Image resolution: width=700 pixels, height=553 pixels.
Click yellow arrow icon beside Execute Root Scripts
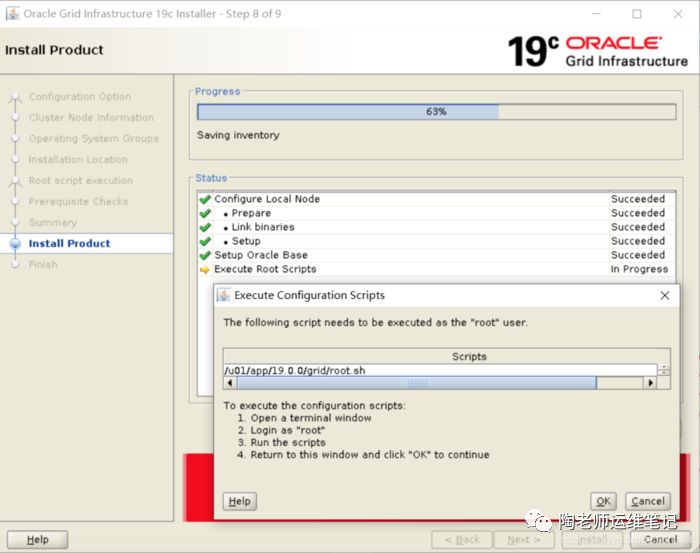point(205,270)
